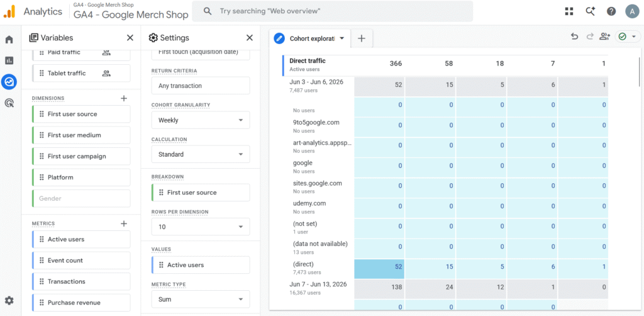Viewport: 644px width, 316px height.
Task: Click the Any transaction return criteria field
Action: [201, 86]
